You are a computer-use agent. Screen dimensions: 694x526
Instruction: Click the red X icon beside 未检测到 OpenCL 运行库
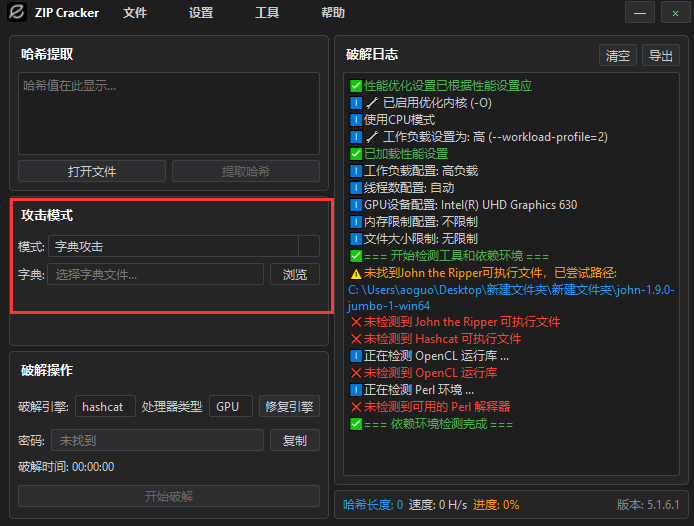356,373
